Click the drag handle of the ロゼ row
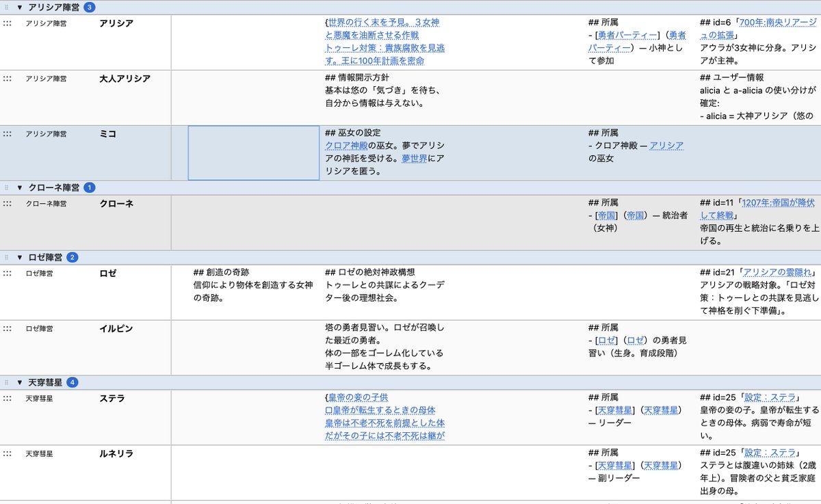Screen dimensions: 821x504 pyautogui.click(x=7, y=274)
